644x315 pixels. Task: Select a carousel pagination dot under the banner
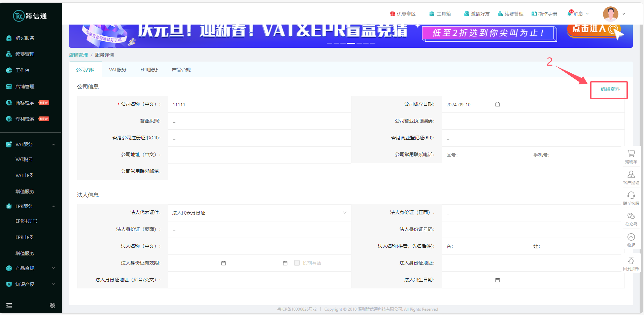(x=351, y=43)
